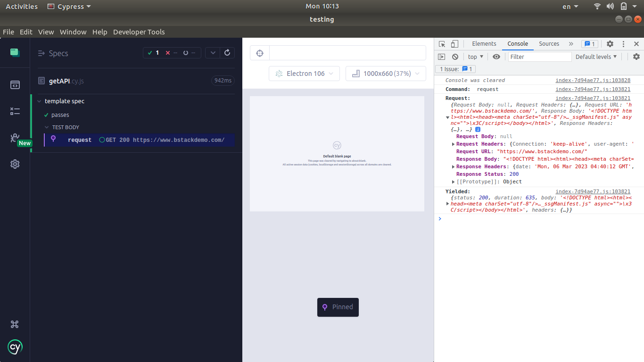The width and height of the screenshot is (644, 362).
Task: Open Cypress settings from the sidebar gear
Action: 15,164
